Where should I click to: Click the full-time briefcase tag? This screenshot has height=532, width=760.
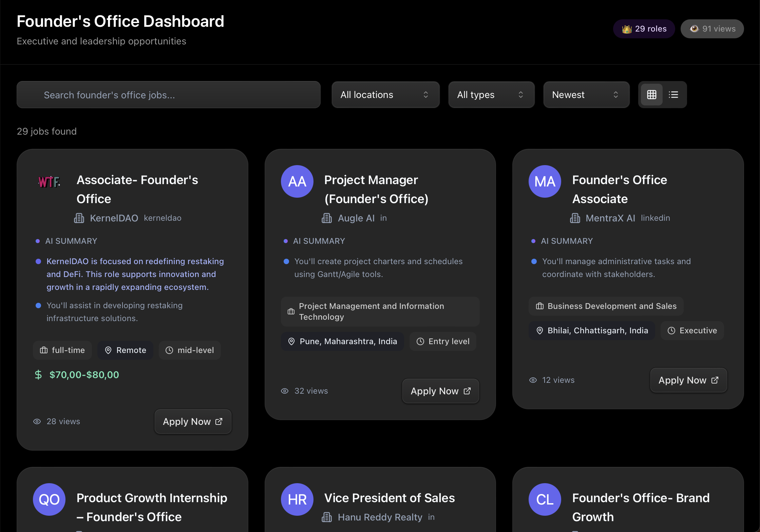tap(62, 350)
